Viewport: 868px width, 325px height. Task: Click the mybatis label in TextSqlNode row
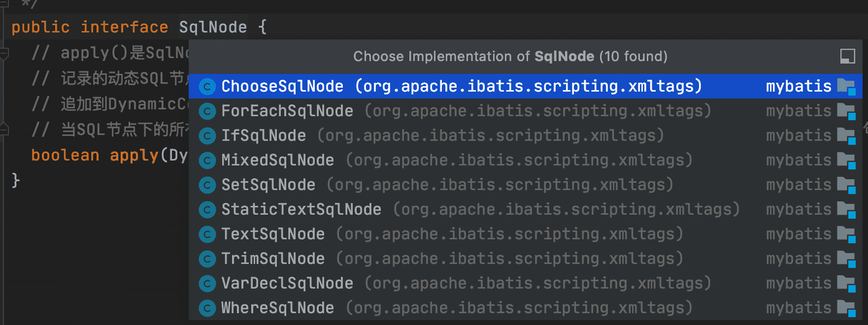click(798, 234)
